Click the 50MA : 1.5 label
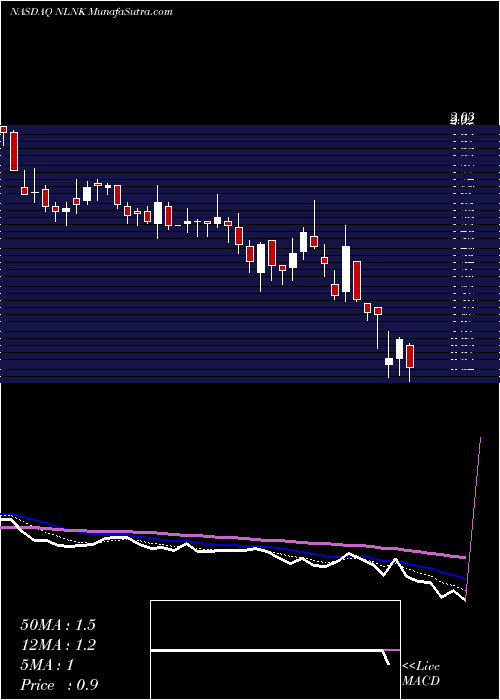 tap(58, 625)
